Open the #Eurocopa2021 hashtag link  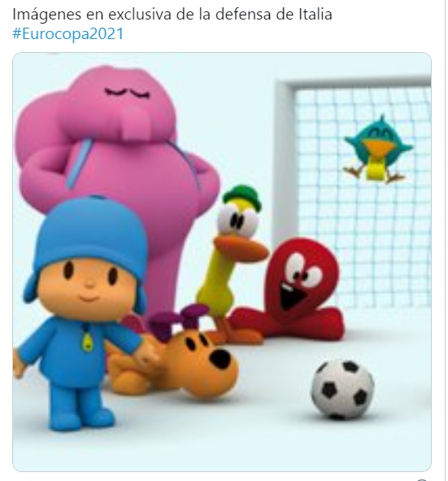(67, 33)
